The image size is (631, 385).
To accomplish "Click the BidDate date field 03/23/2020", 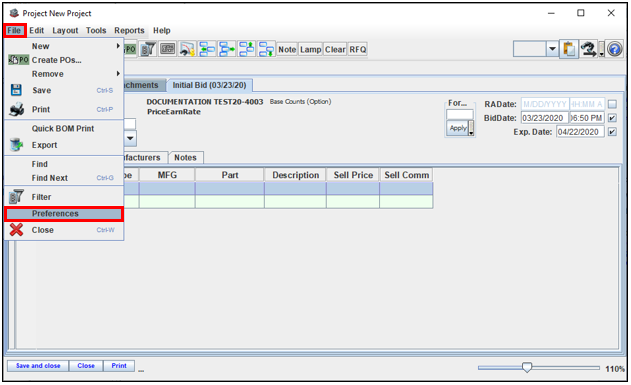I will pyautogui.click(x=544, y=118).
